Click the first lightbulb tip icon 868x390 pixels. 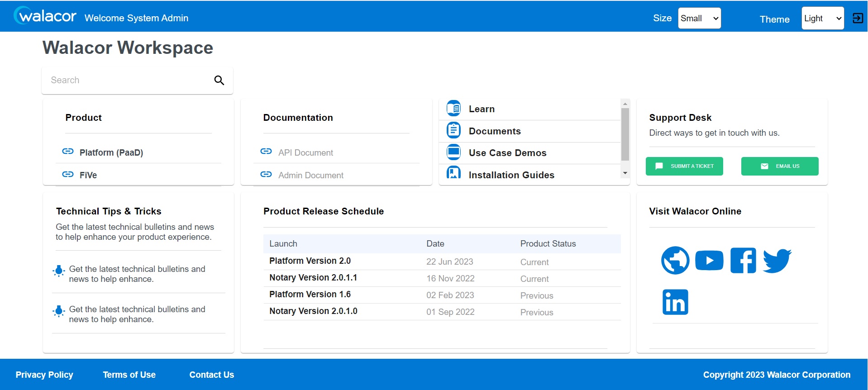pyautogui.click(x=59, y=271)
